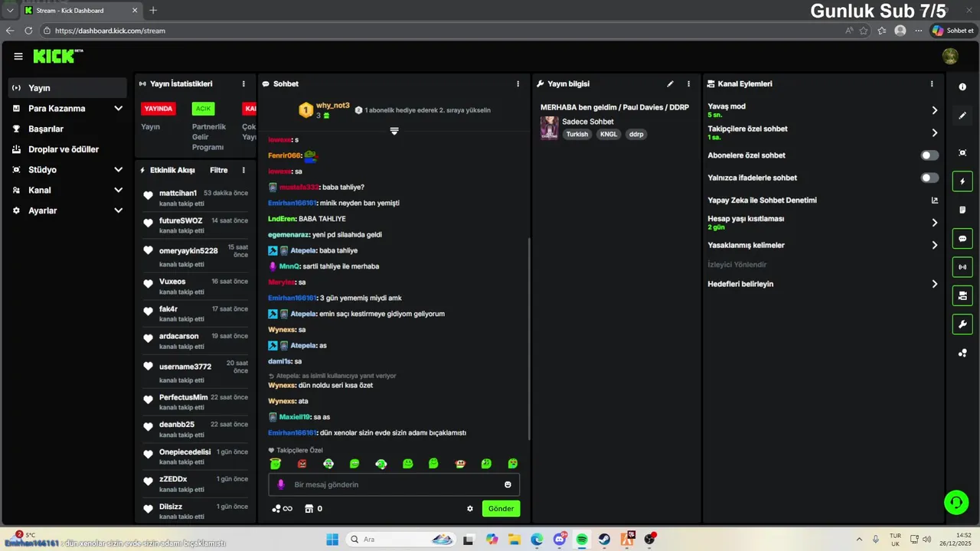Click the KNGL tag

[x=609, y=134]
